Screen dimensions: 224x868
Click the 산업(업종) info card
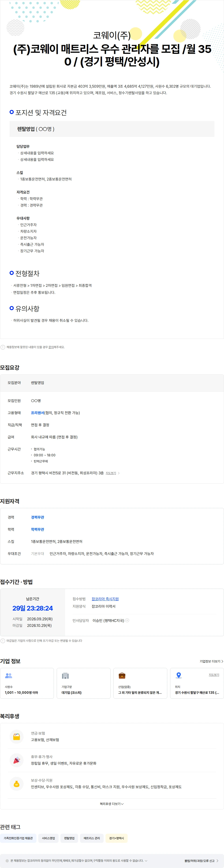tap(140, 683)
